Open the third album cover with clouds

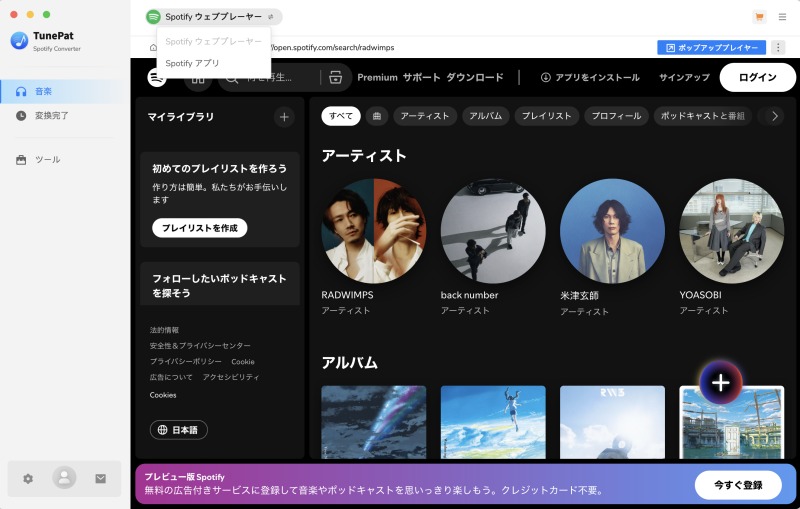point(612,422)
